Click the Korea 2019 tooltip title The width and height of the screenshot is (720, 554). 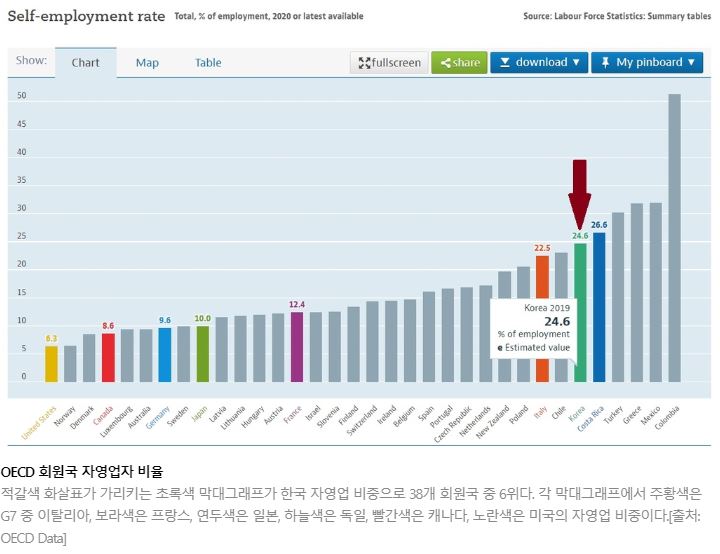(x=547, y=308)
